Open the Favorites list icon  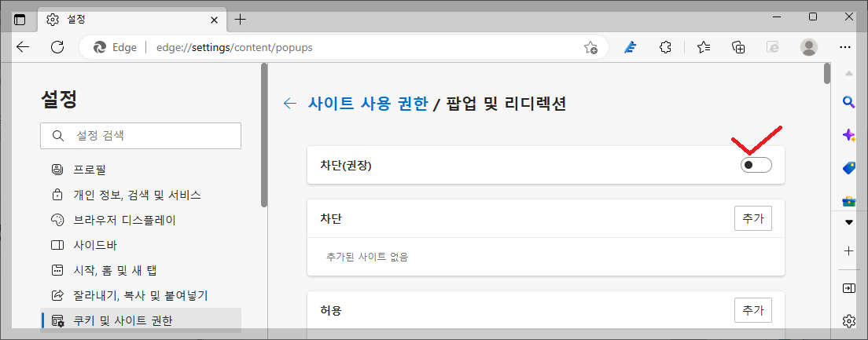704,47
